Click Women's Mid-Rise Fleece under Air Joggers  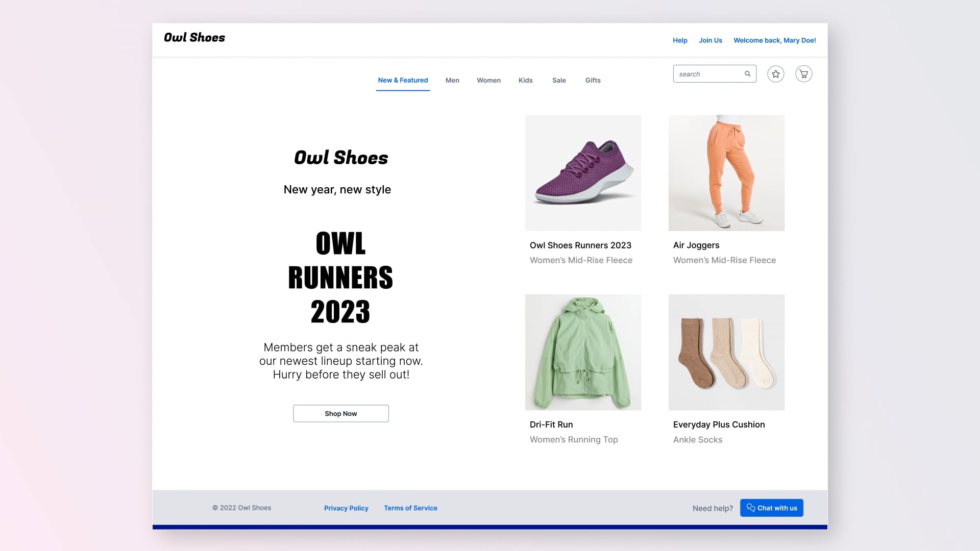click(724, 260)
